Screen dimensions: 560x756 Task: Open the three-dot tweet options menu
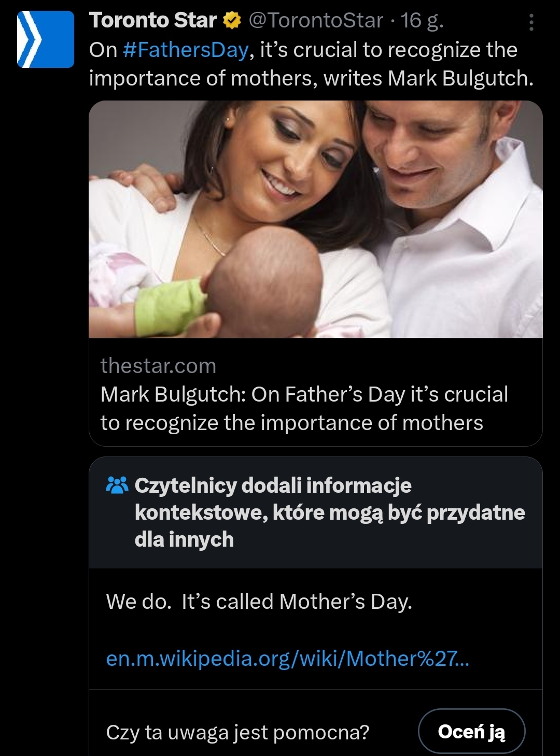(x=531, y=22)
